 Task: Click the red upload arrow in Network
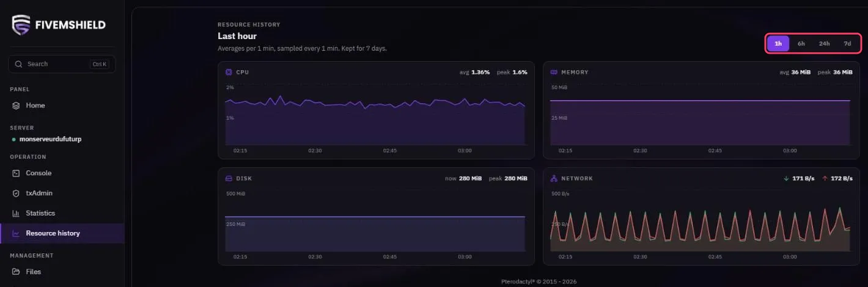[825, 178]
